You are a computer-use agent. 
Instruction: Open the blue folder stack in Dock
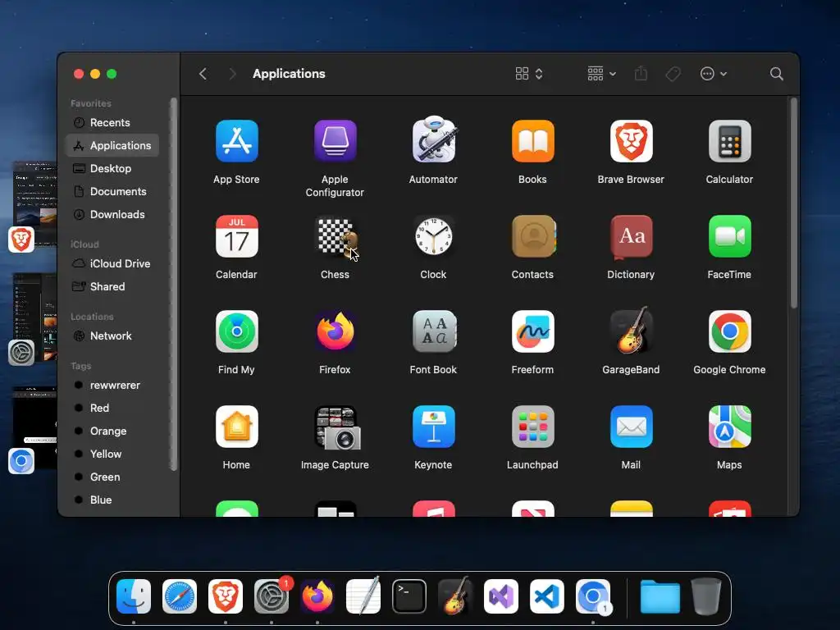660,596
